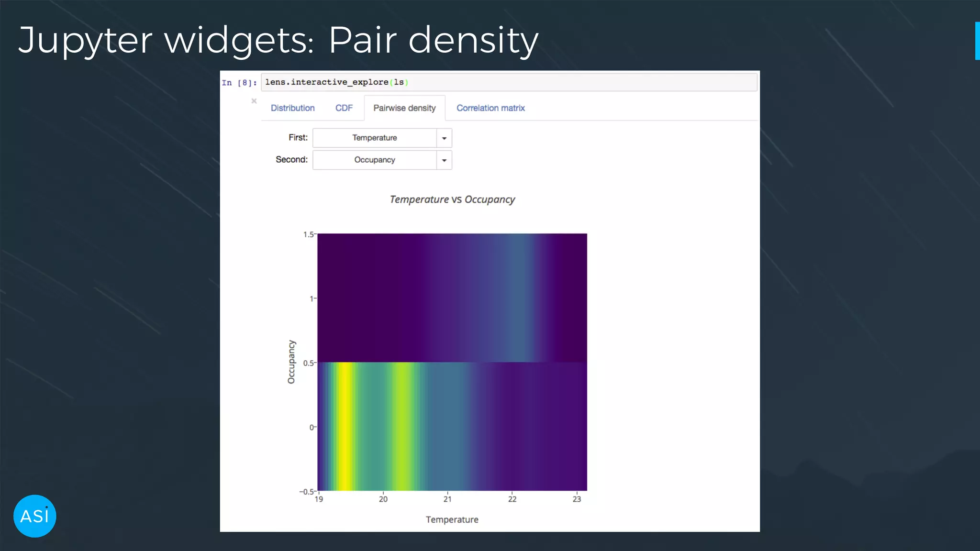This screenshot has width=980, height=551.
Task: Click inside the lens.interactive_explore code cell
Action: (509, 82)
